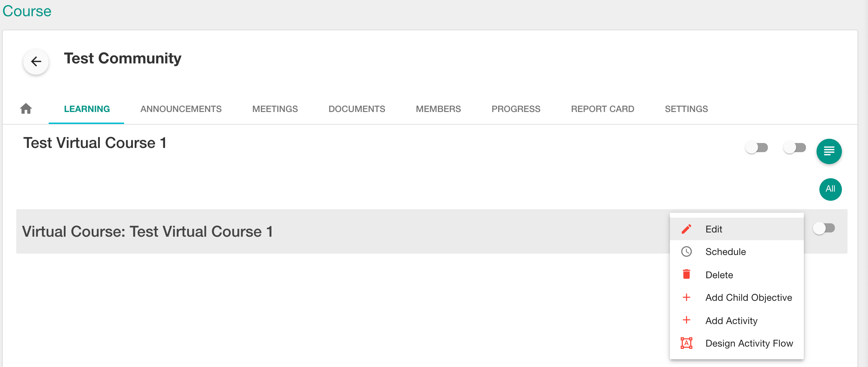The width and height of the screenshot is (868, 367).
Task: Click the green All filter button
Action: tap(830, 189)
